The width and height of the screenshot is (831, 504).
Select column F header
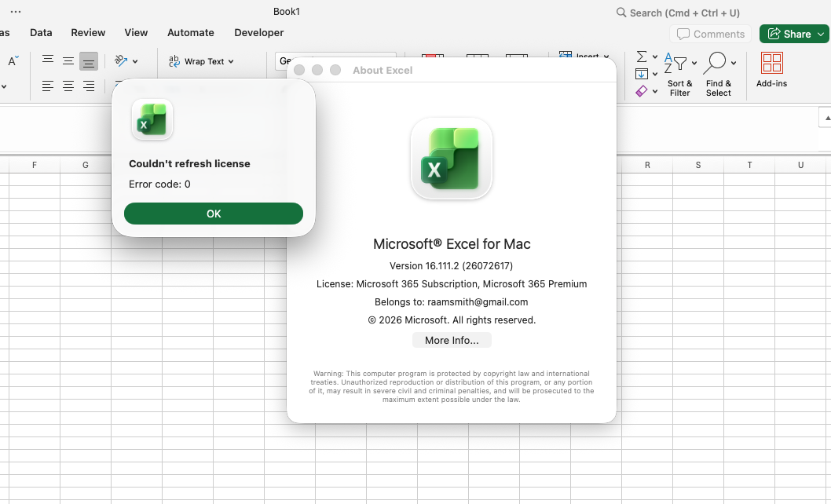click(x=35, y=165)
